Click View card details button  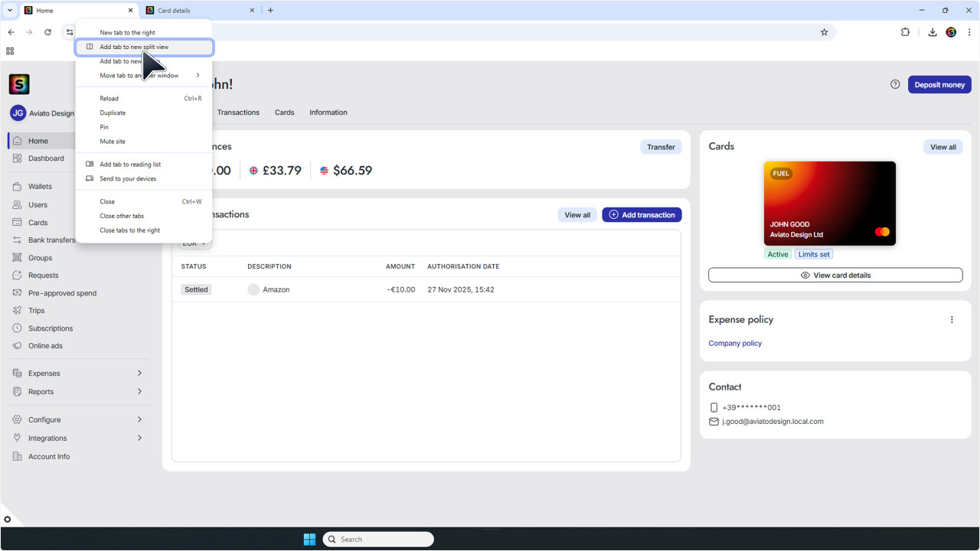[x=835, y=275]
